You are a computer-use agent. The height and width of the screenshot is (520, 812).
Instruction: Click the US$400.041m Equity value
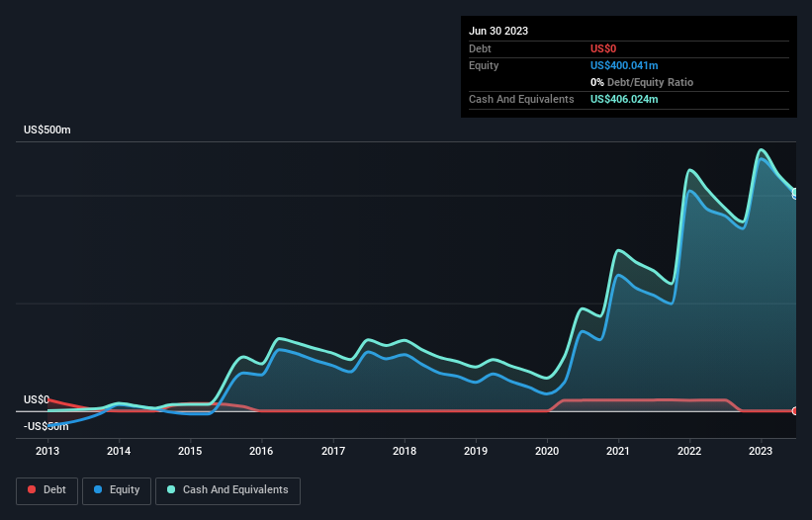624,65
